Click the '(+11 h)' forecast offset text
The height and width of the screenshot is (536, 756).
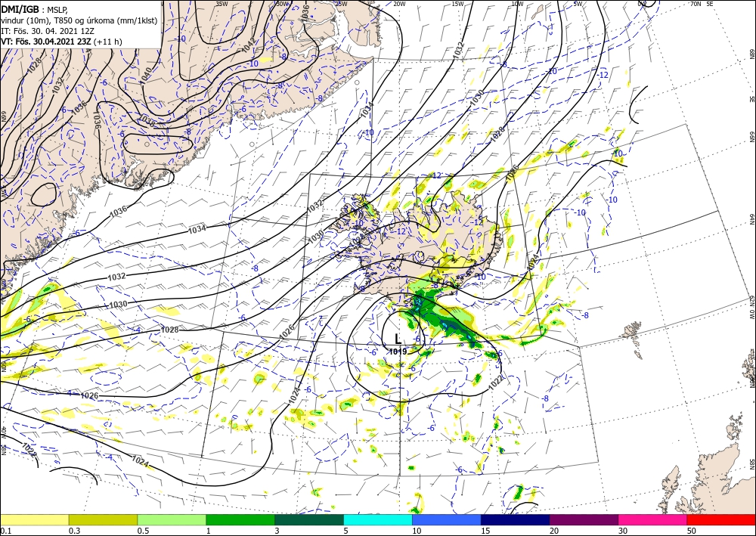tap(108, 42)
